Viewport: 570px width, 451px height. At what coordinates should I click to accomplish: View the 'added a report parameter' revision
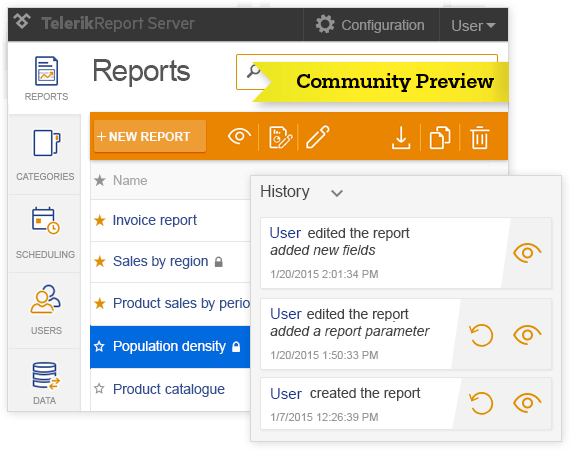click(527, 334)
